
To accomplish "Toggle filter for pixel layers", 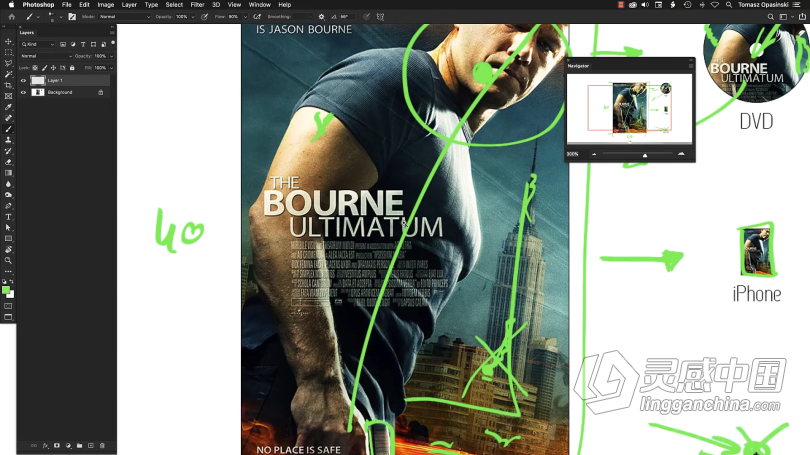I will point(63,44).
